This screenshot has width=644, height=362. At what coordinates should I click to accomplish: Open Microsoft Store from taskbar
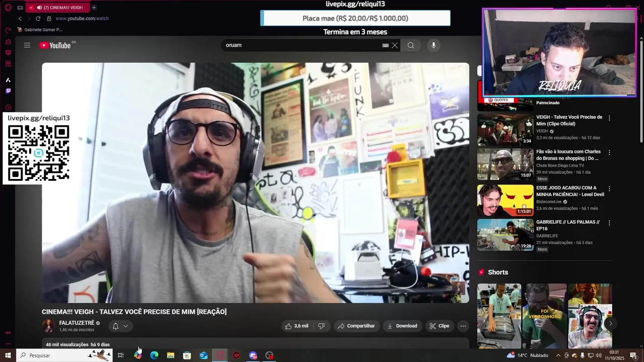click(187, 355)
